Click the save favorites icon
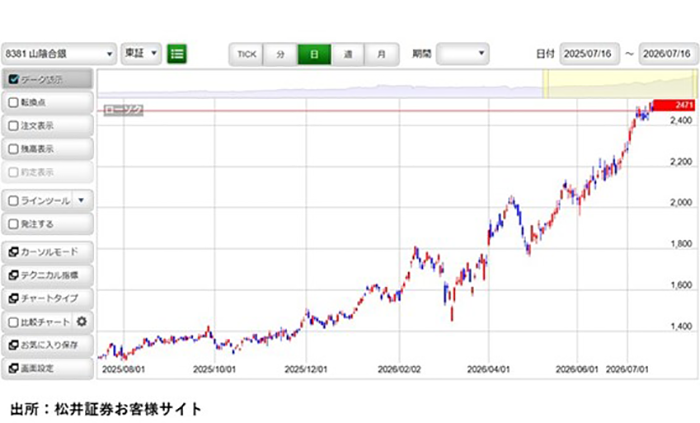700x423 pixels. point(13,345)
